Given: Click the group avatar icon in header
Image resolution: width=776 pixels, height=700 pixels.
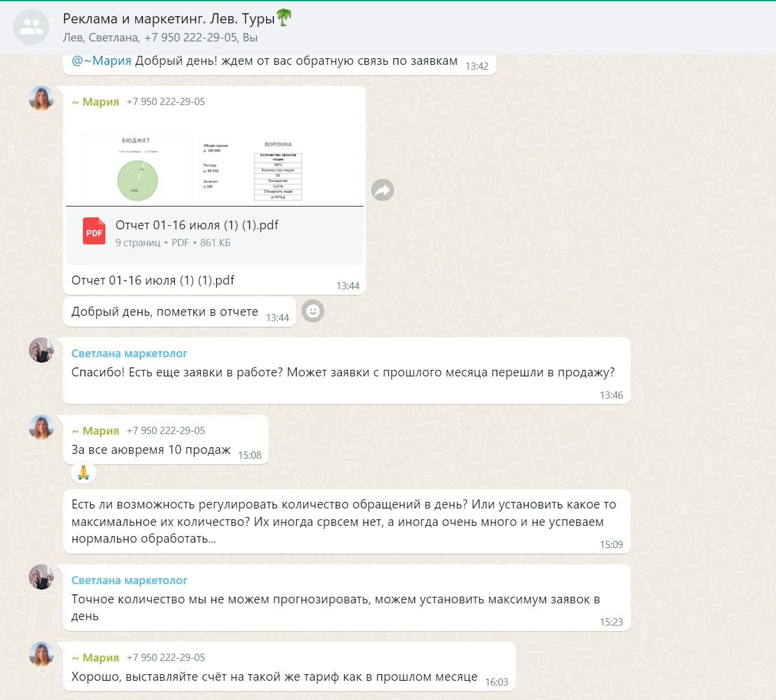Looking at the screenshot, I should pyautogui.click(x=31, y=27).
